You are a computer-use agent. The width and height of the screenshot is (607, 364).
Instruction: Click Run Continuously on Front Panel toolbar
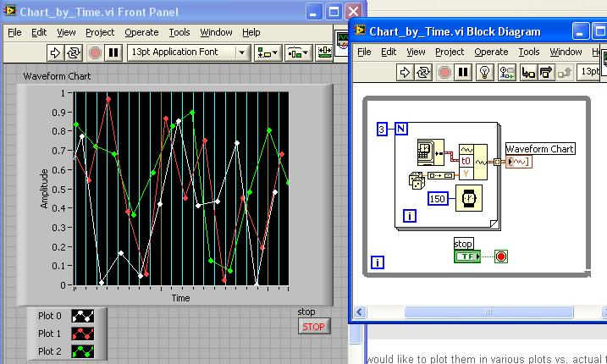[x=74, y=52]
